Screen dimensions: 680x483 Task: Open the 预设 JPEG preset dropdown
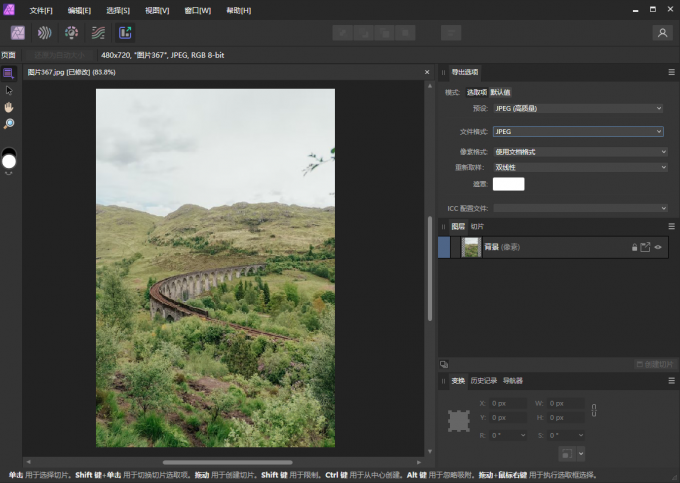click(578, 108)
